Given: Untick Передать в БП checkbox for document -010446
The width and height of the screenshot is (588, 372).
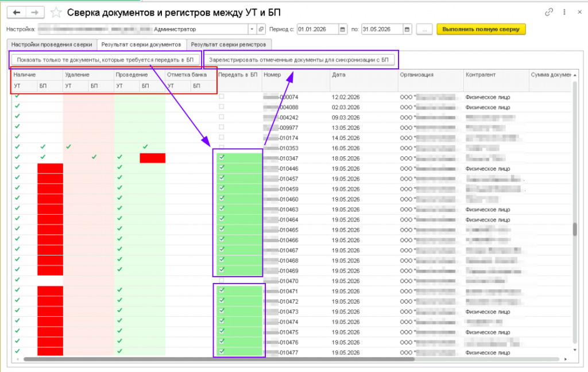Looking at the screenshot, I should click(222, 168).
